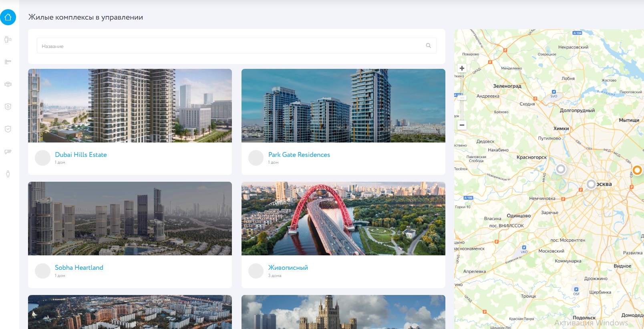This screenshot has width=644, height=329.
Task: Click the Видное label on the map
Action: pyautogui.click(x=622, y=266)
